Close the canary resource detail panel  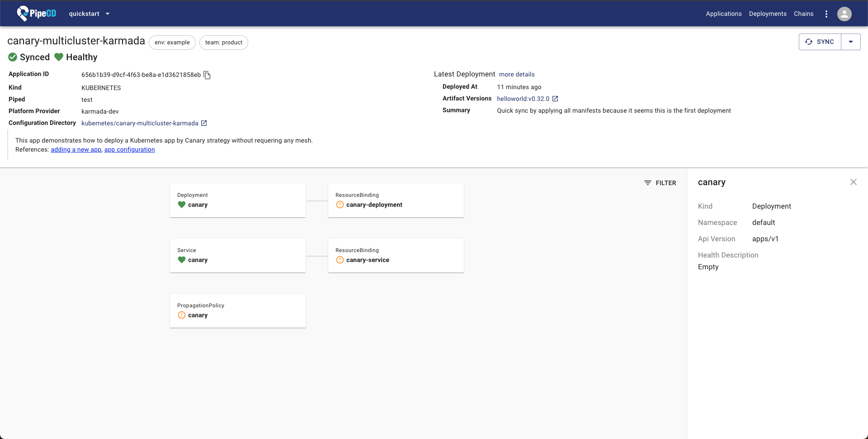[x=853, y=182]
